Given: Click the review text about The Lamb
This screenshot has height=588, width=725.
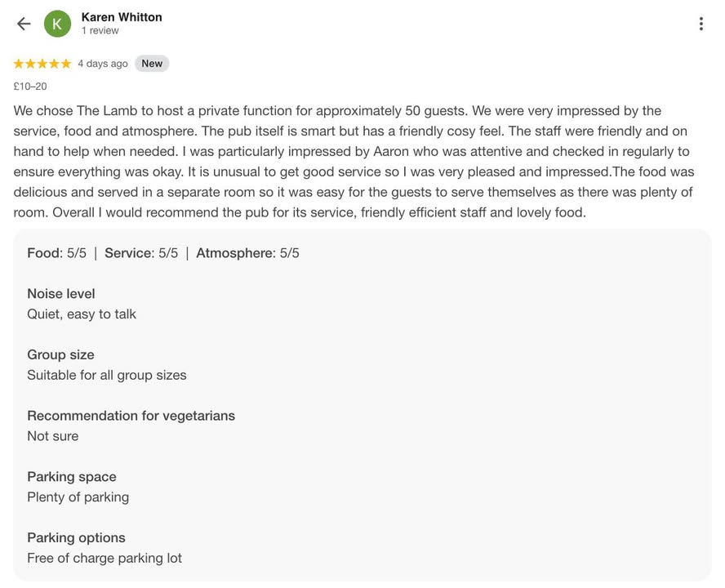Looking at the screenshot, I should (354, 162).
